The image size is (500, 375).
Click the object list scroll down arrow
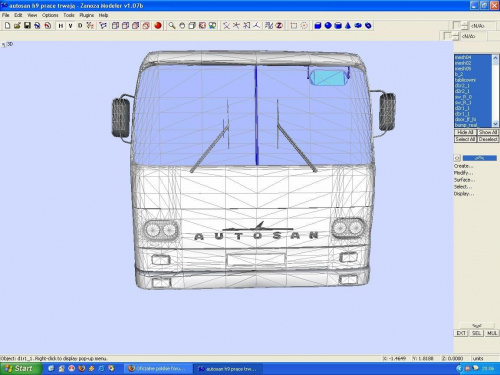pyautogui.click(x=495, y=124)
